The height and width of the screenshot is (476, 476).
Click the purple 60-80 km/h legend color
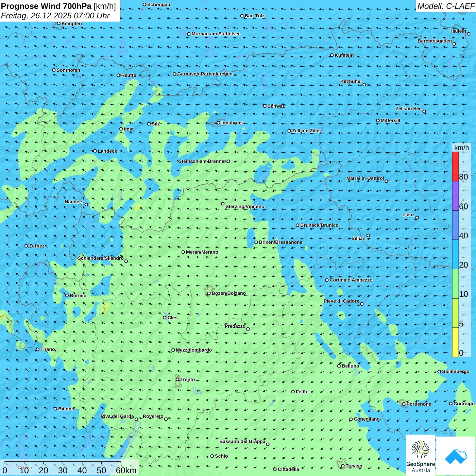pyautogui.click(x=455, y=196)
